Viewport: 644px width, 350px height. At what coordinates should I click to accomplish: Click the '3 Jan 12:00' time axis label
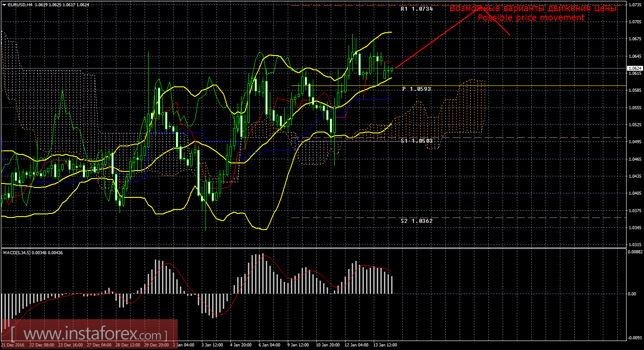(212, 345)
